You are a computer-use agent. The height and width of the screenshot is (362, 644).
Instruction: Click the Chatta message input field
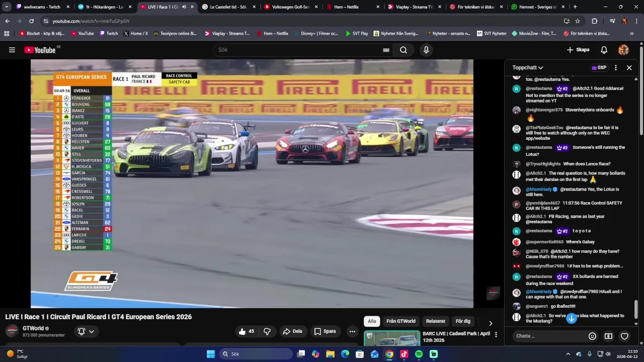548,336
